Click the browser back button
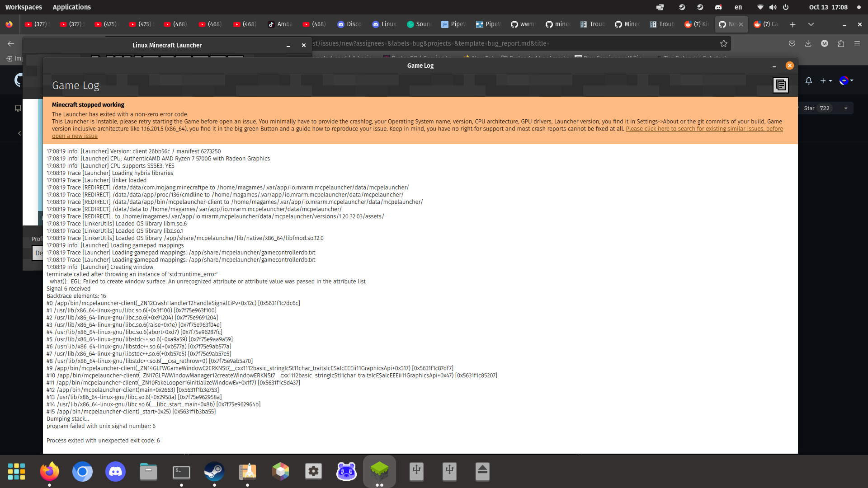This screenshot has width=868, height=488. 11,43
